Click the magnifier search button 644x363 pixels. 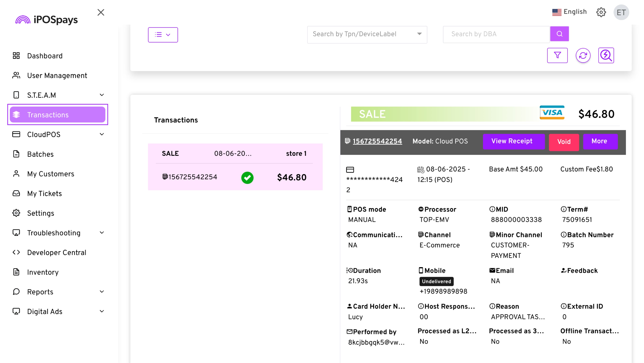pos(559,34)
